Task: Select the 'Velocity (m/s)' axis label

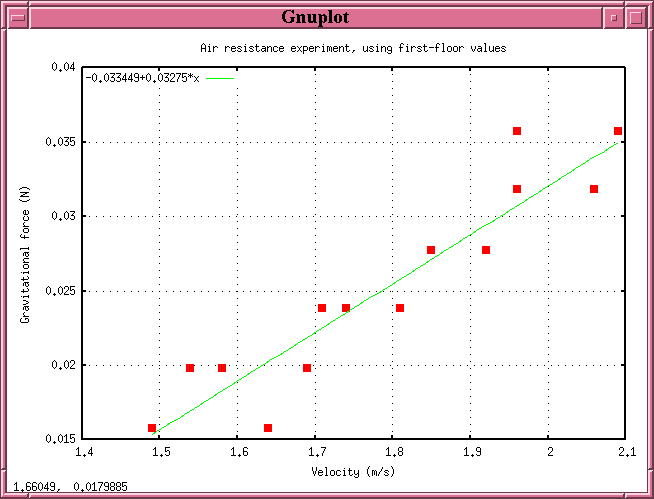Action: pos(355,471)
